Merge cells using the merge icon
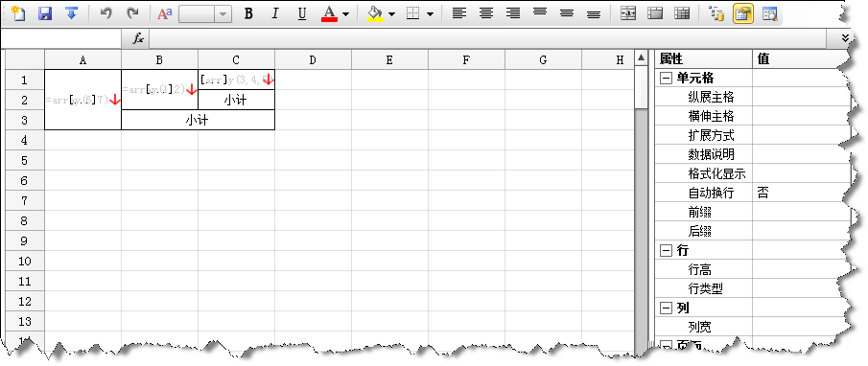The width and height of the screenshot is (868, 366). point(628,13)
